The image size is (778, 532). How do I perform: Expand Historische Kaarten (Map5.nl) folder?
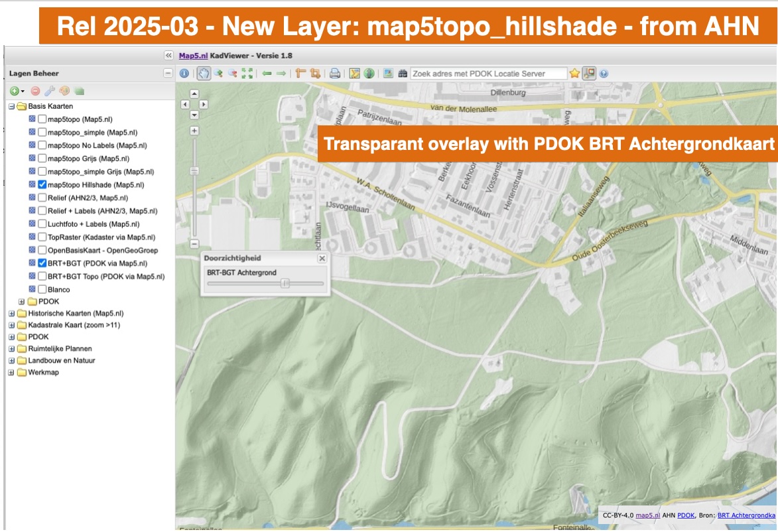[11, 313]
